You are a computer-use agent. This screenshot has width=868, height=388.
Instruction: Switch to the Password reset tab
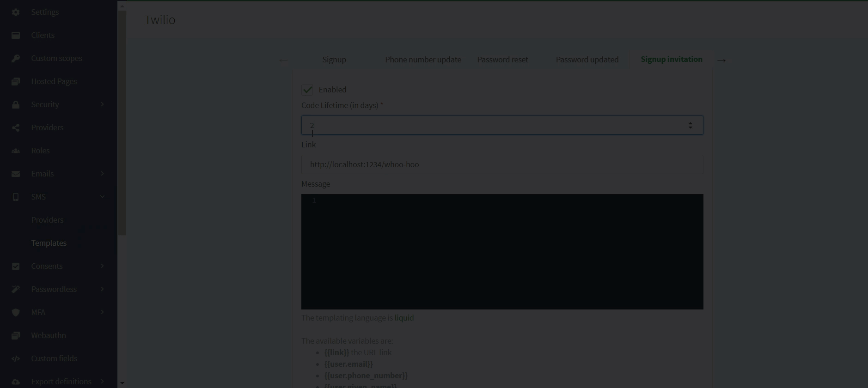502,60
